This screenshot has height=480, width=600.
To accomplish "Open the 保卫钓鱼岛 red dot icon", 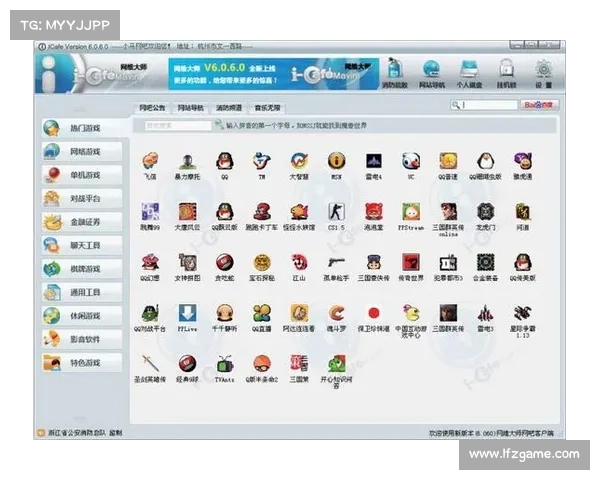I will tap(373, 313).
